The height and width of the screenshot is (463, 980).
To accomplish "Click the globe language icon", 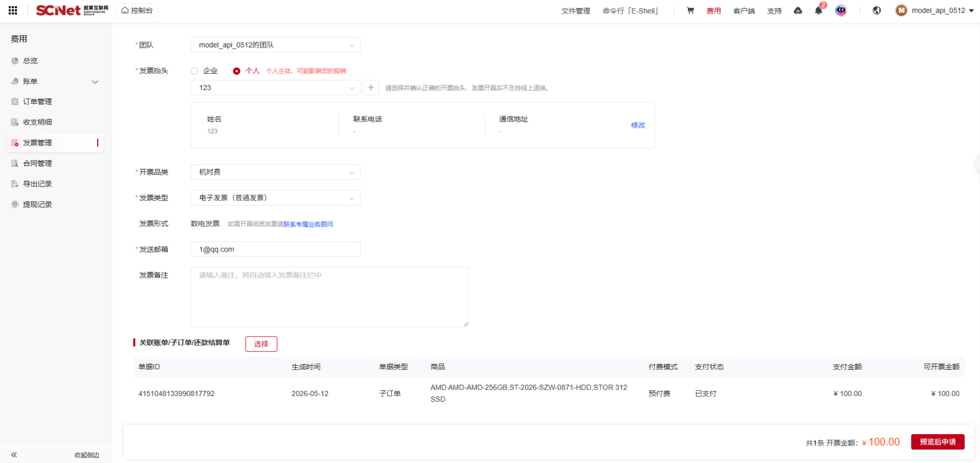I will tap(877, 10).
